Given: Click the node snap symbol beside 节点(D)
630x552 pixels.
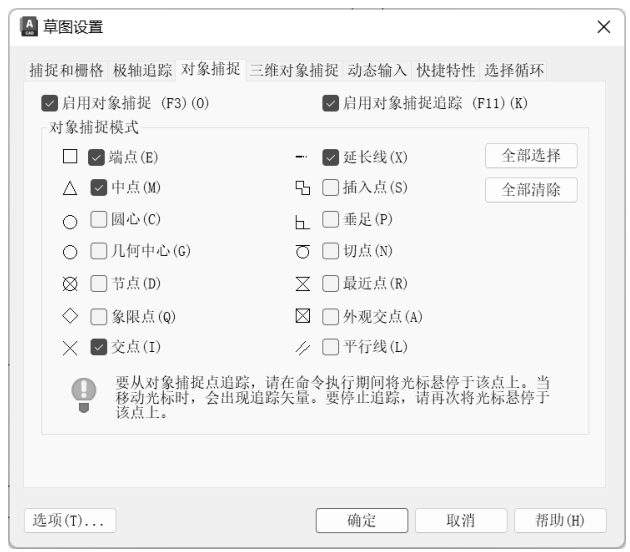Looking at the screenshot, I should click(x=69, y=285).
